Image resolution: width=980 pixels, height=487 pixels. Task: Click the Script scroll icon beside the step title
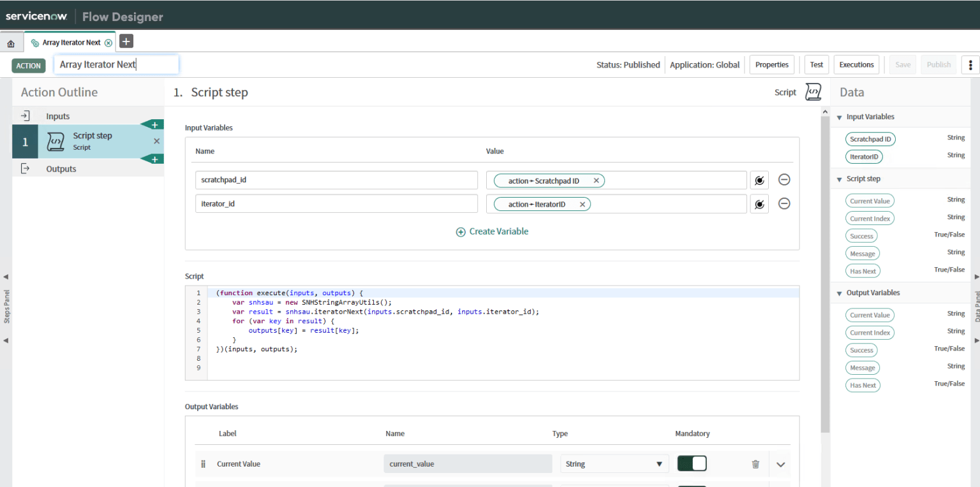click(813, 91)
